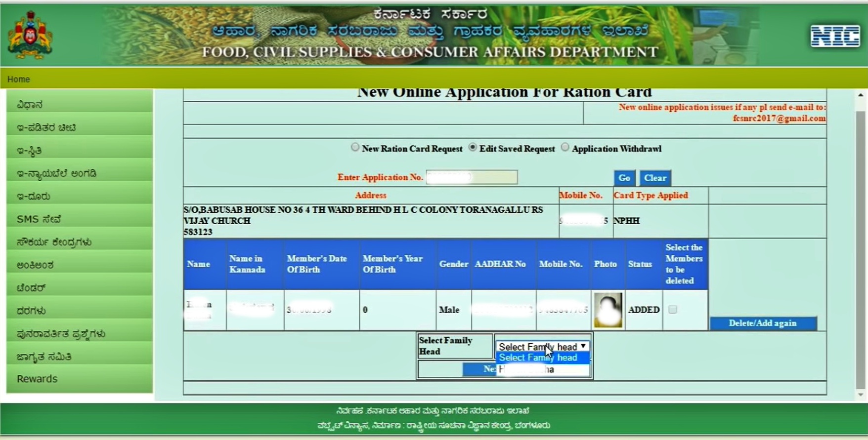Screen dimensions: 868x440
Task: Click the red Address column header
Action: pos(370,195)
